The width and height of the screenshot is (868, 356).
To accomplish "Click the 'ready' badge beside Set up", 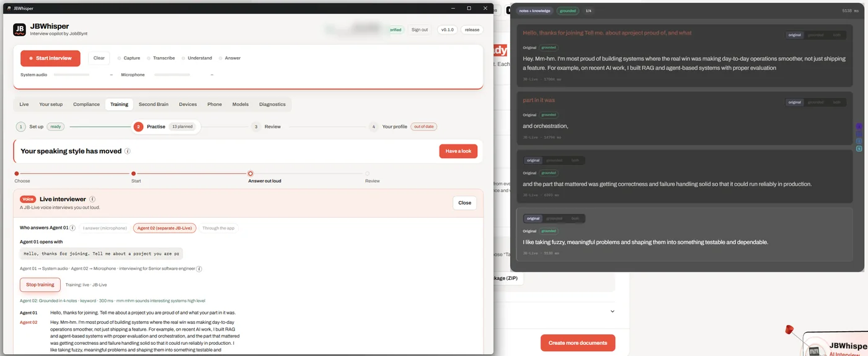I will coord(56,127).
